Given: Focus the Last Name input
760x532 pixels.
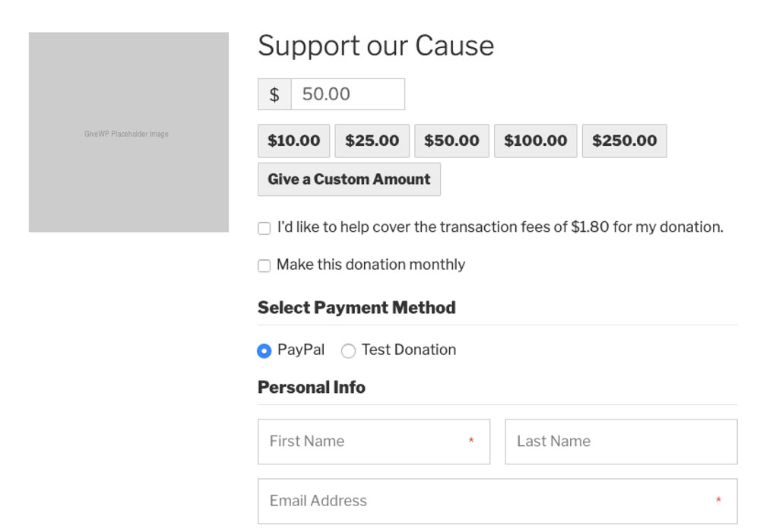Looking at the screenshot, I should point(621,442).
